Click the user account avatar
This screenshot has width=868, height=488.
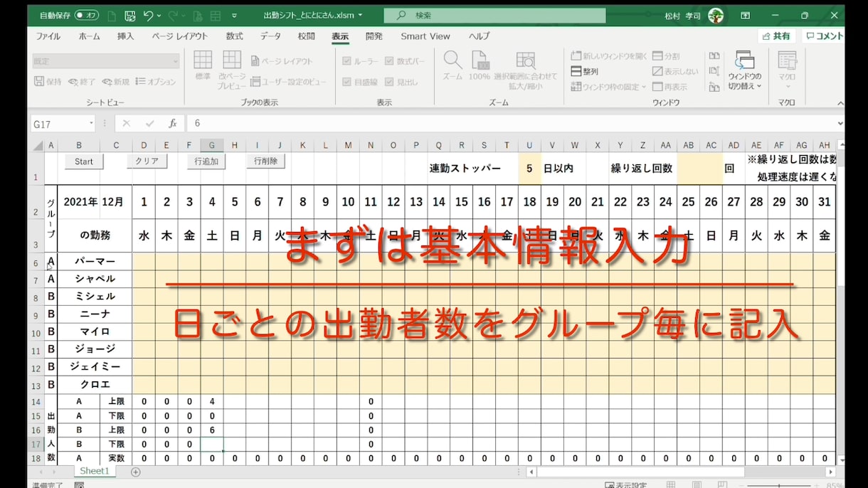716,15
